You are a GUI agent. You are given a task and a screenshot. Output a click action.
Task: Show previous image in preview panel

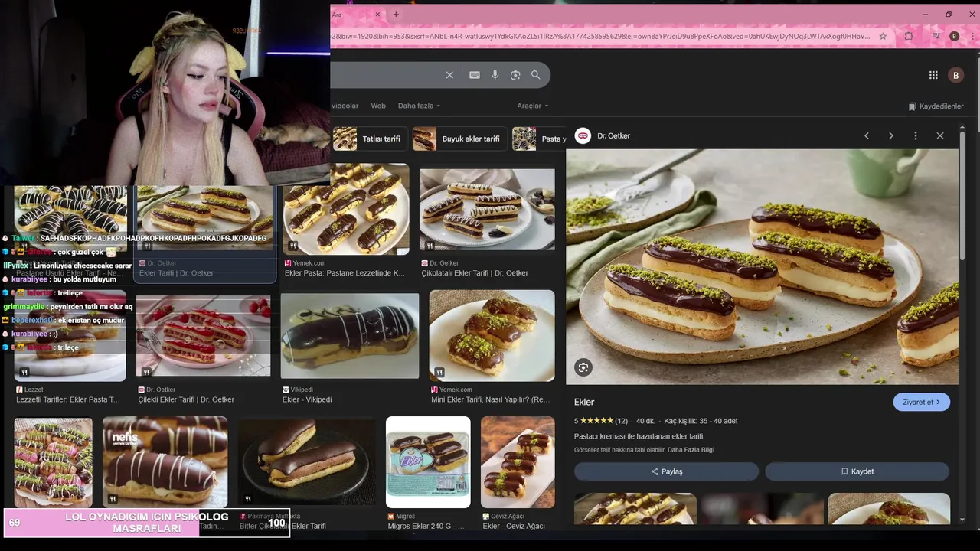click(867, 135)
